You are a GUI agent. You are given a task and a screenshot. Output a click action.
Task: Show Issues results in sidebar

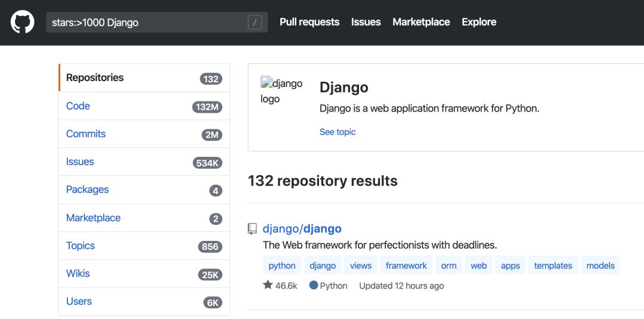(x=144, y=162)
